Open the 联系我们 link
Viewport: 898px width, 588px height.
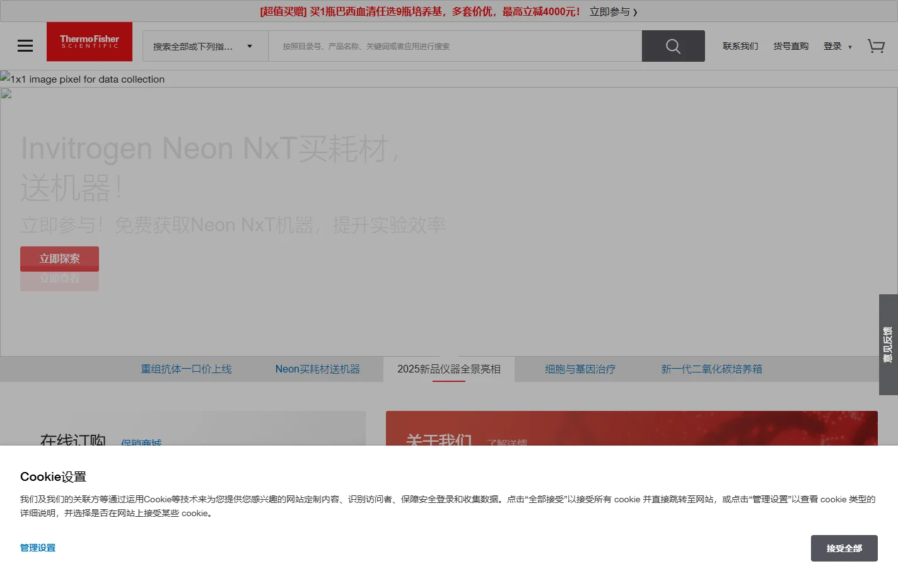coord(740,46)
